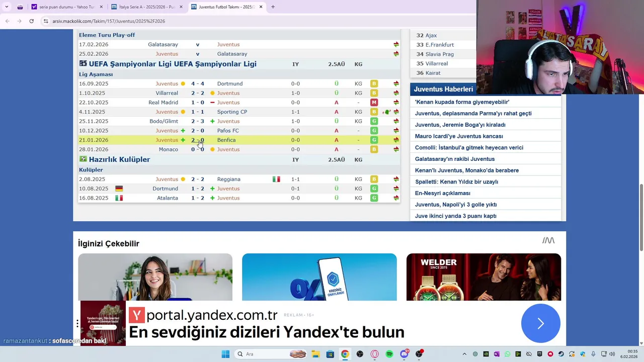
Task: Open news 'Mauro Icardi'ye Juventus kancası'
Action: [x=459, y=136]
